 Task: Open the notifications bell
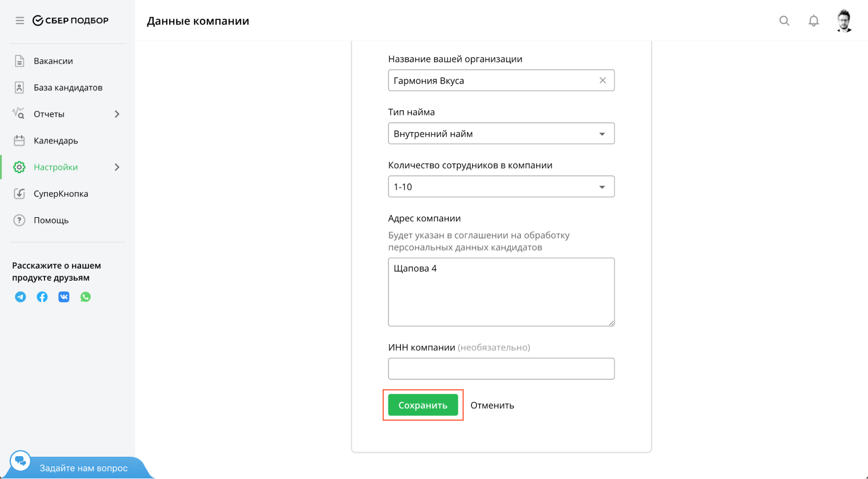pos(814,21)
